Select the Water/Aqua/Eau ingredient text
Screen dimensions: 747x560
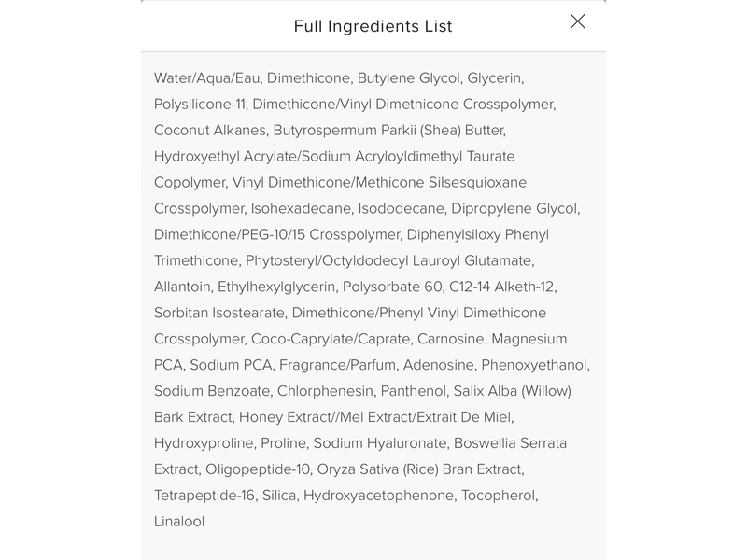204,79
